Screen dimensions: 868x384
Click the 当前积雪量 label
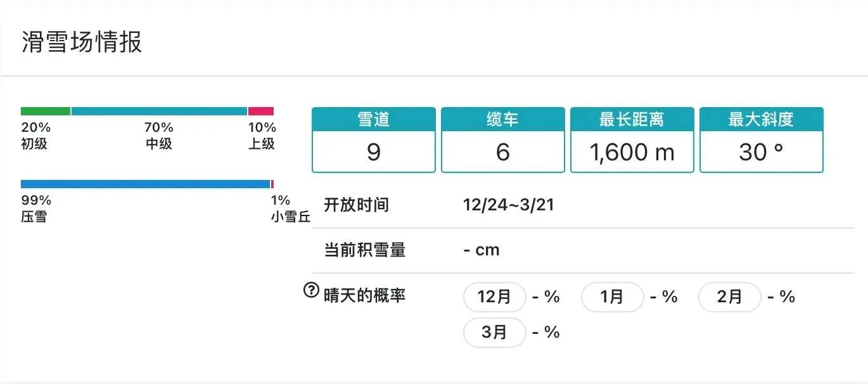coord(364,250)
